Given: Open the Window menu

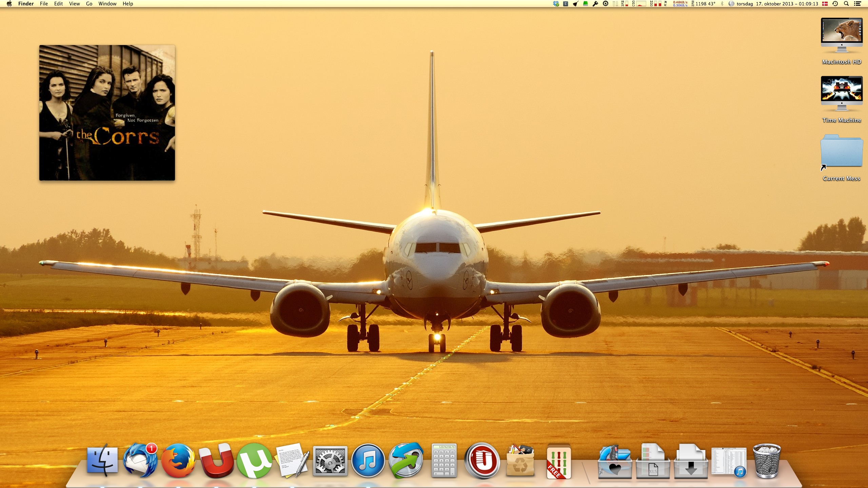Looking at the screenshot, I should 107,4.
